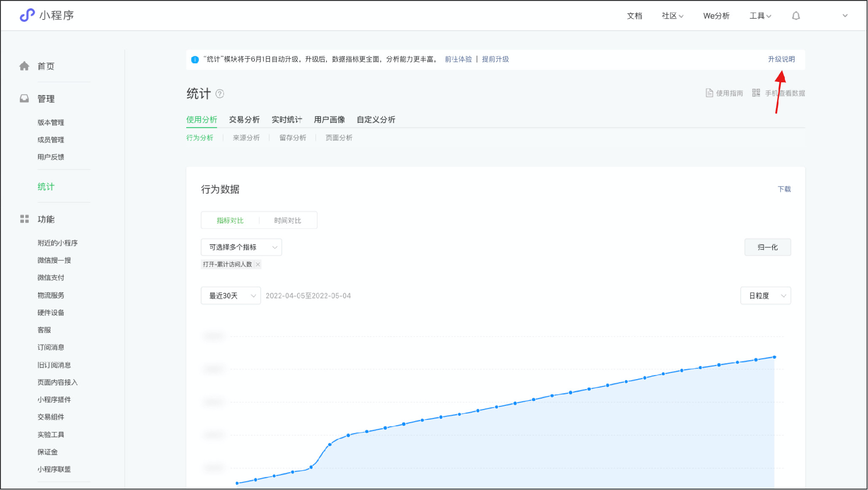Viewport: 868px width, 490px height.
Task: Download behavior data via 下载 link
Action: pyautogui.click(x=784, y=189)
